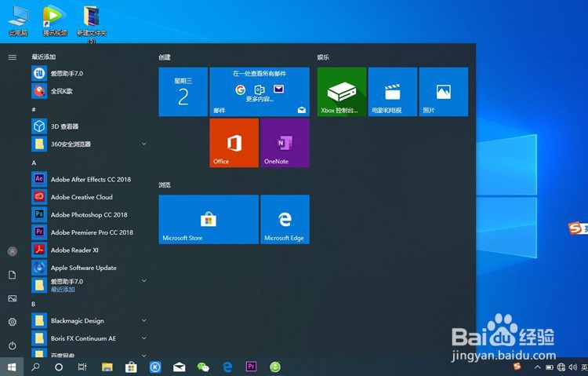Open user account icon in Start sidebar
The width and height of the screenshot is (588, 376).
(x=13, y=251)
